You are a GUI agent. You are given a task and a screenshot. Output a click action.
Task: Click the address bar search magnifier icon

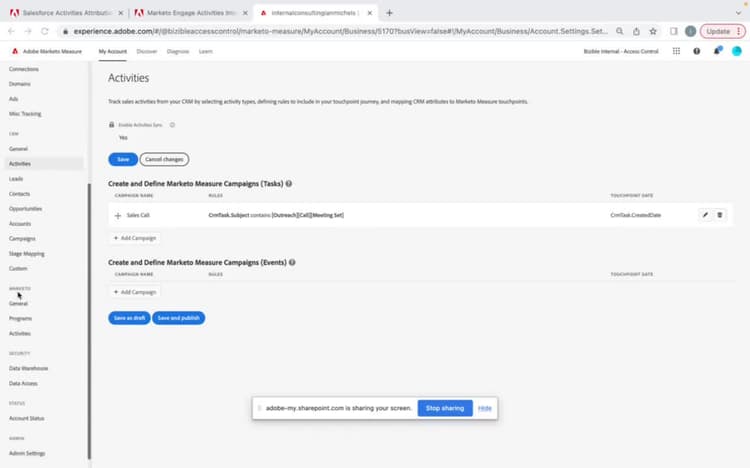tap(619, 31)
